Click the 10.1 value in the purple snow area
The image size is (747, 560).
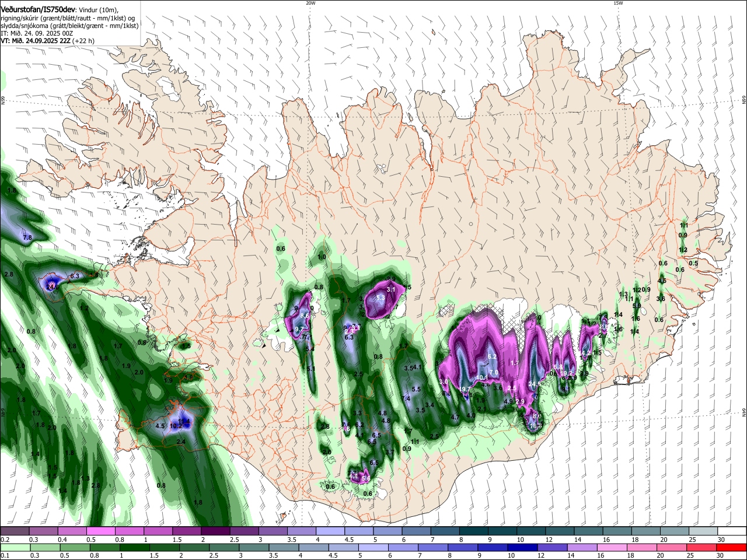[x=483, y=377]
